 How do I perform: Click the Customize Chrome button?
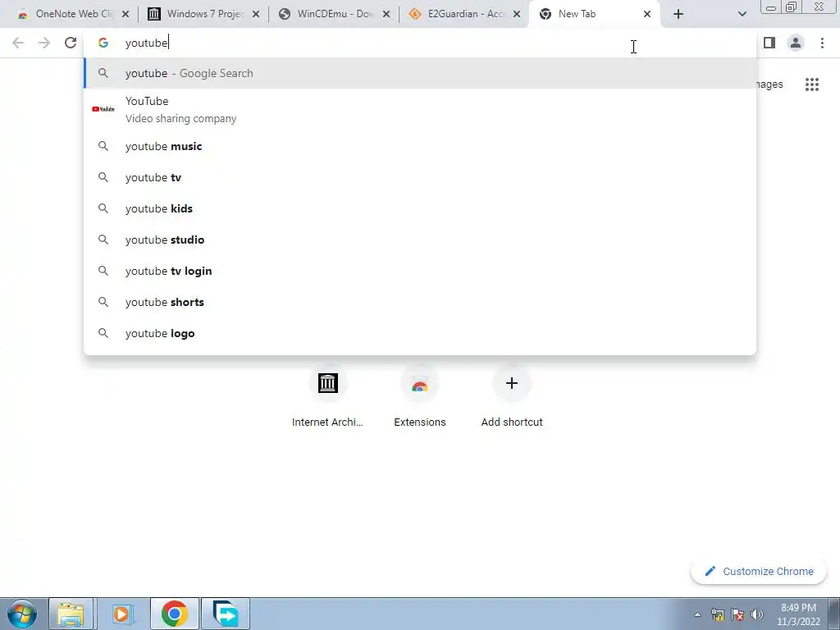pos(759,571)
